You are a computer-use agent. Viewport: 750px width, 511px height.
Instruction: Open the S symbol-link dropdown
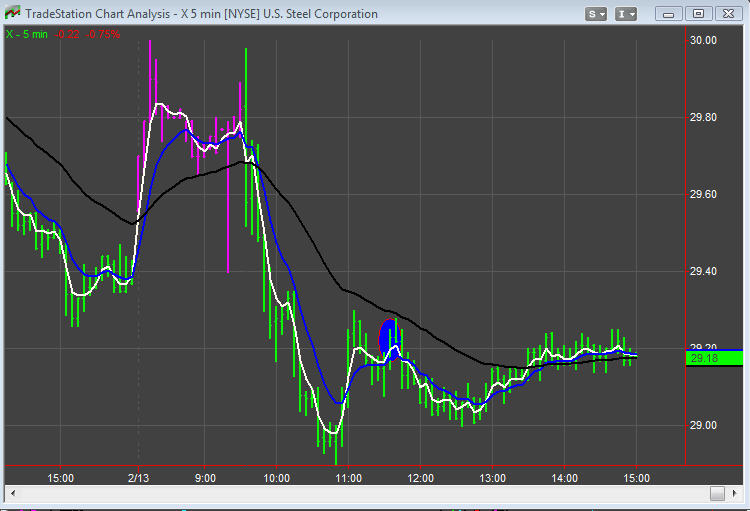coord(596,14)
